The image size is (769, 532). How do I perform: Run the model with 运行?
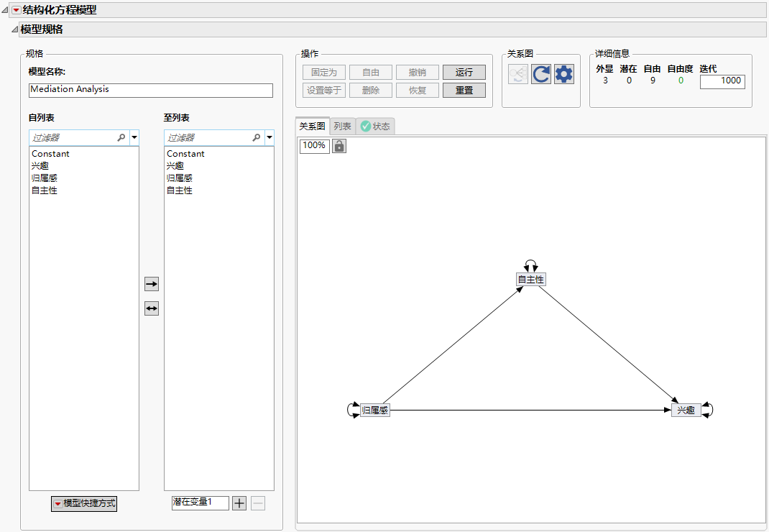click(464, 73)
